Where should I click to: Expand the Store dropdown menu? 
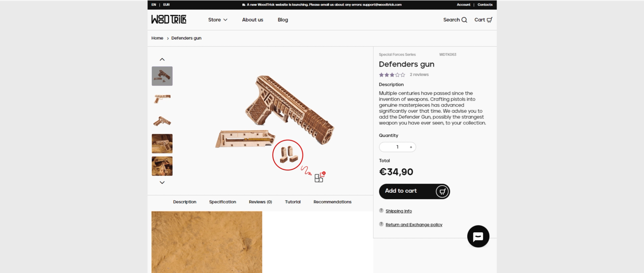[x=218, y=20]
